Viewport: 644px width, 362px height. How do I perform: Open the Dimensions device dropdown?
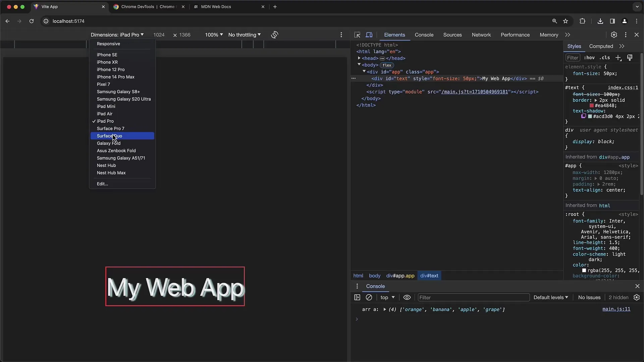[x=117, y=35]
